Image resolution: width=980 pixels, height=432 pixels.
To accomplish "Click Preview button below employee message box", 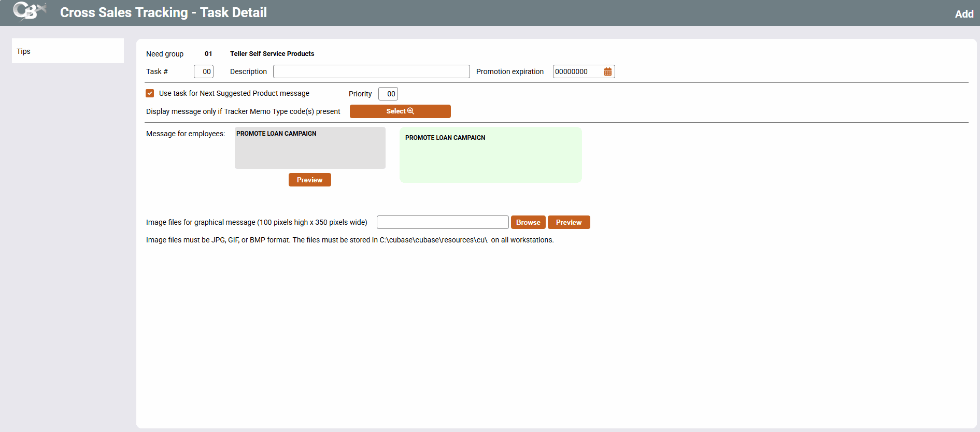I will 309,180.
